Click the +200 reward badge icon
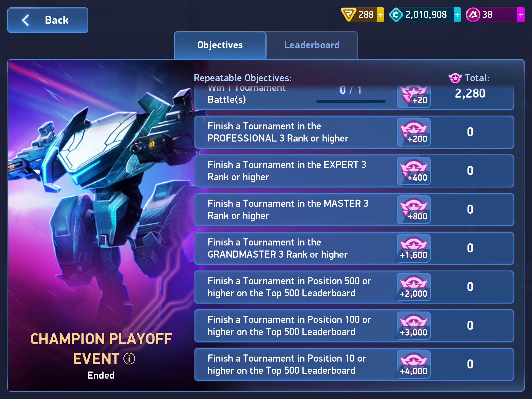The height and width of the screenshot is (399, 532). coord(414,132)
